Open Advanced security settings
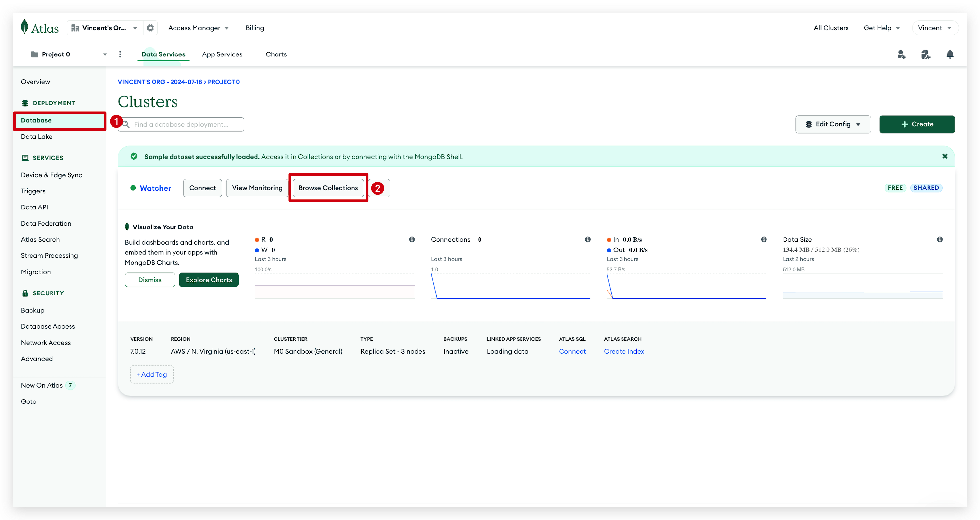 point(37,358)
